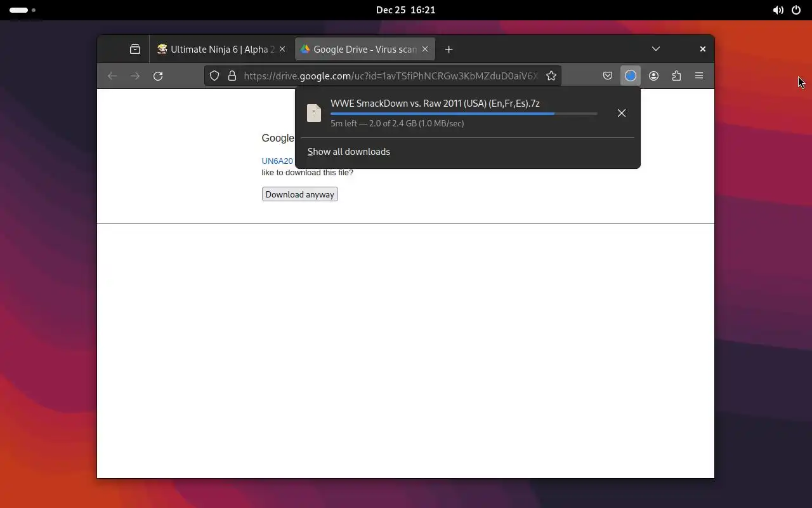Expand the list all tabs chevron
Screen dimensions: 812x508
click(656, 49)
